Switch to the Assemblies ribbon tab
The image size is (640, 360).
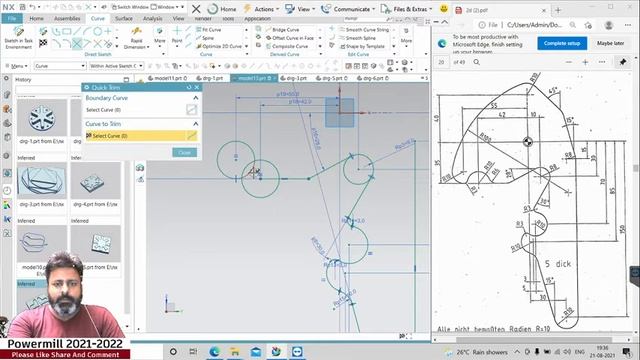click(67, 18)
